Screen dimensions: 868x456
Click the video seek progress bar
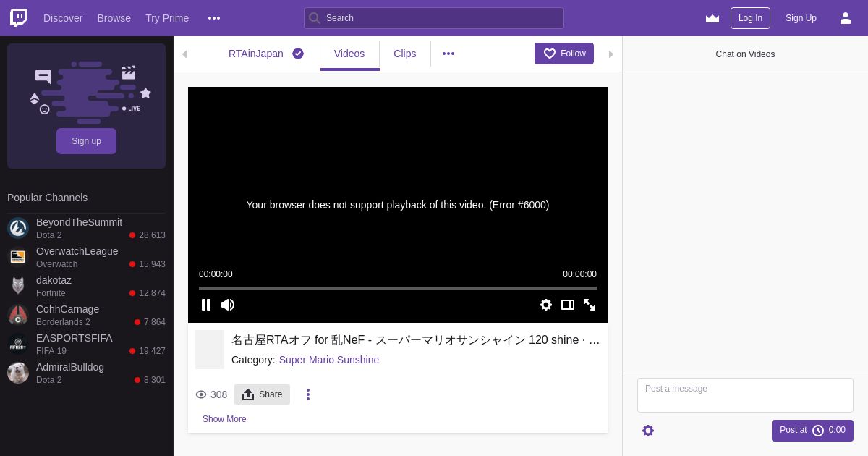[x=398, y=288]
